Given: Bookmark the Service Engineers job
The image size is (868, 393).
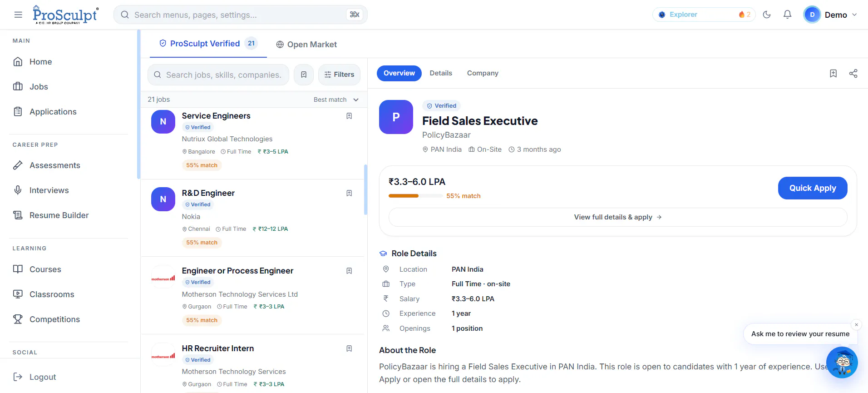Looking at the screenshot, I should [349, 116].
